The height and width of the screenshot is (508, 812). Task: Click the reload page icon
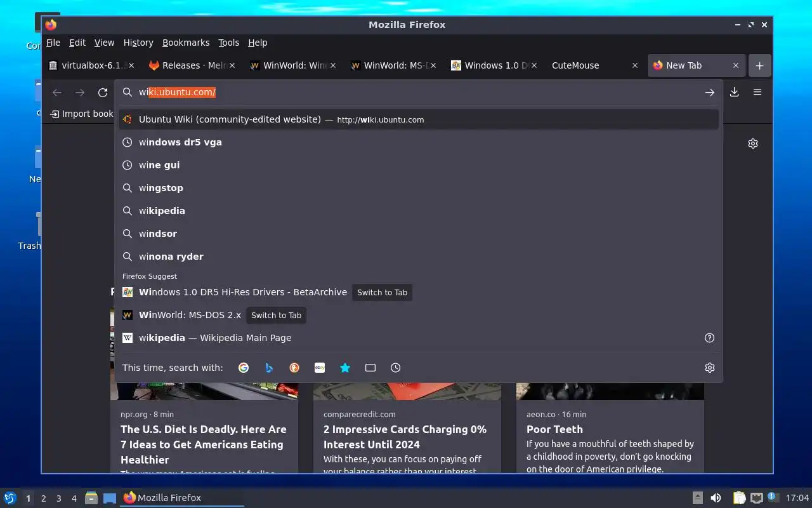(x=103, y=92)
